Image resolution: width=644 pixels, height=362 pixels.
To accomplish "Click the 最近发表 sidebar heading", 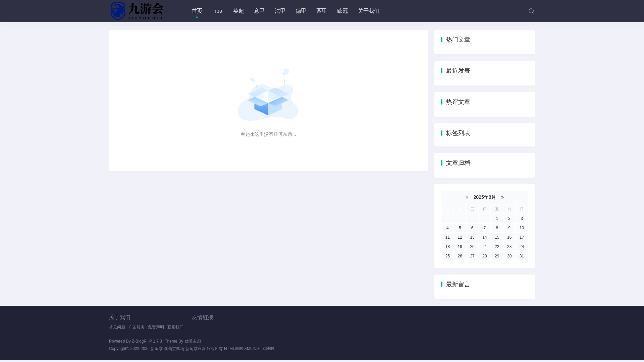I will (x=458, y=71).
